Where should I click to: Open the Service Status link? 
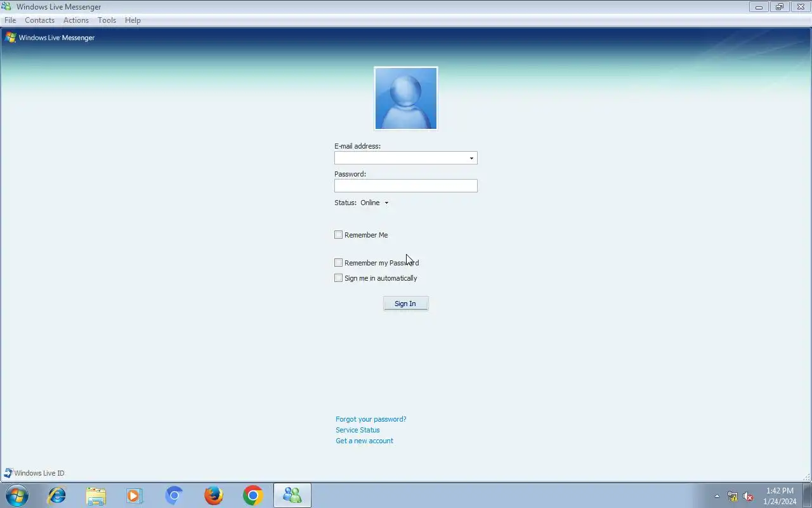(x=358, y=430)
